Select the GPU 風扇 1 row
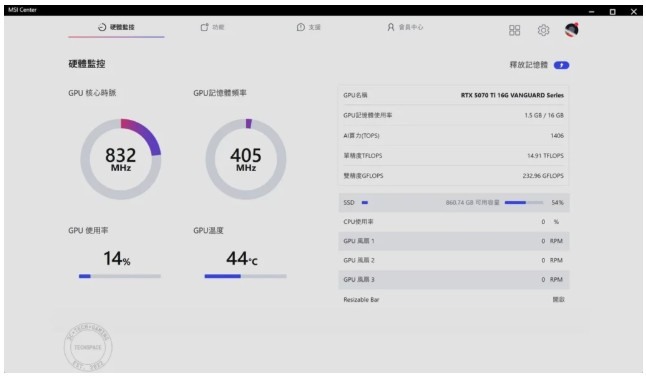This screenshot has height=377, width=646. tap(454, 241)
